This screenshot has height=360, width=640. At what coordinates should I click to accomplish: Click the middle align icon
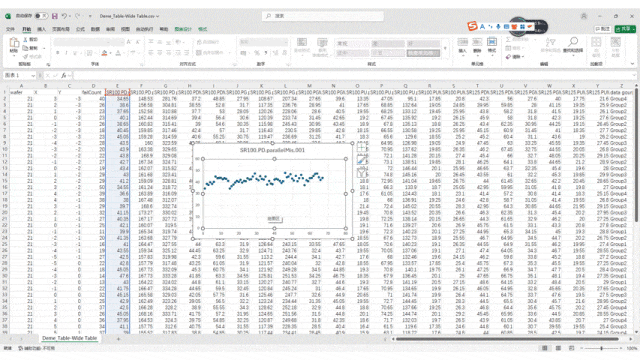click(160, 42)
